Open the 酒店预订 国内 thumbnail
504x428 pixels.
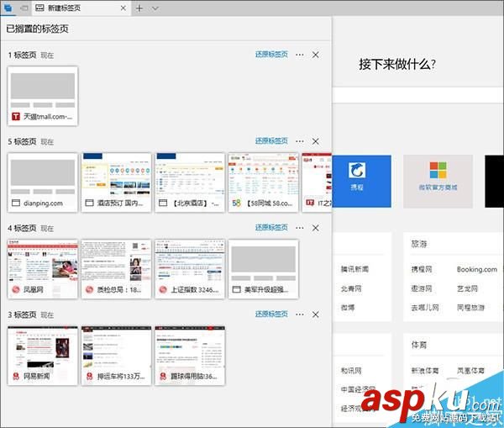[116, 182]
